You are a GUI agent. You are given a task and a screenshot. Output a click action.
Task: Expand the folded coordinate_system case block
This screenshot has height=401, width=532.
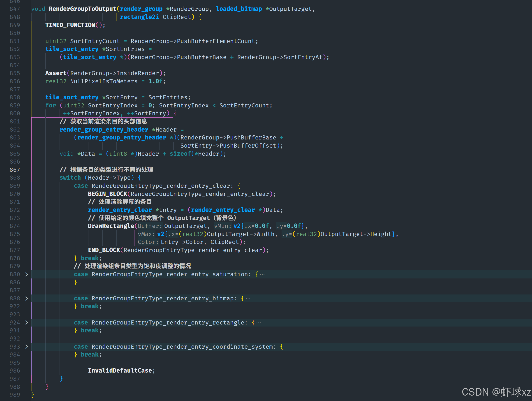pyautogui.click(x=27, y=347)
